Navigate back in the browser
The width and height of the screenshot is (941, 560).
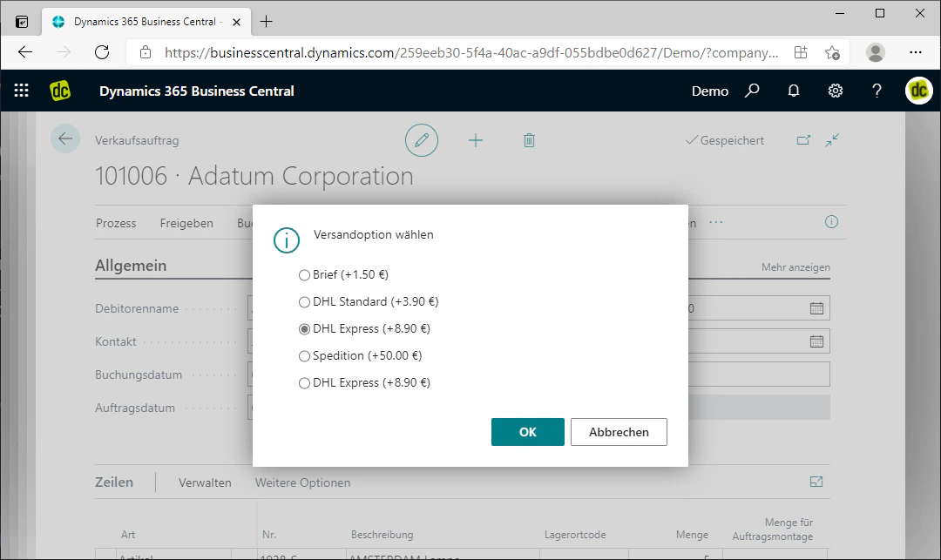25,52
